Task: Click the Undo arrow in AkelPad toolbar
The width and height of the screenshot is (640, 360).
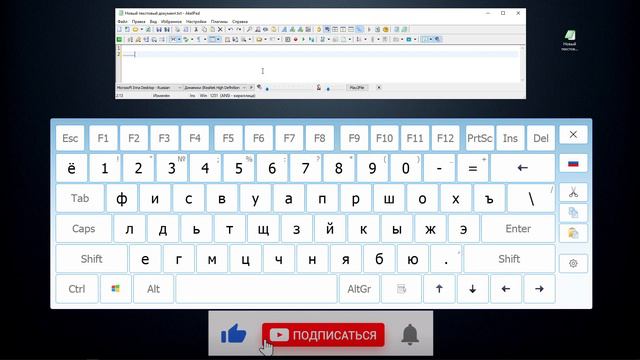Action: pyautogui.click(x=230, y=29)
